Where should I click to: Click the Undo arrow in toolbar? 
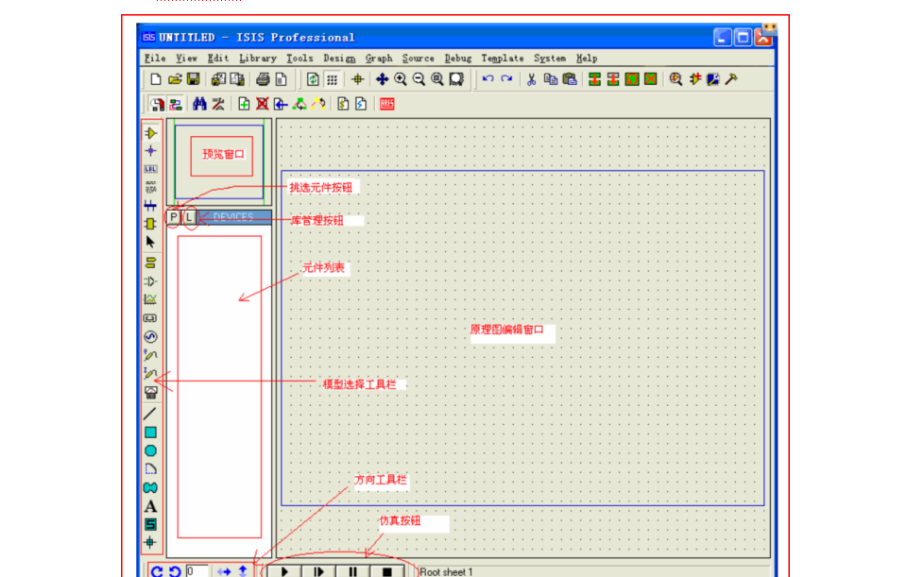click(x=488, y=79)
